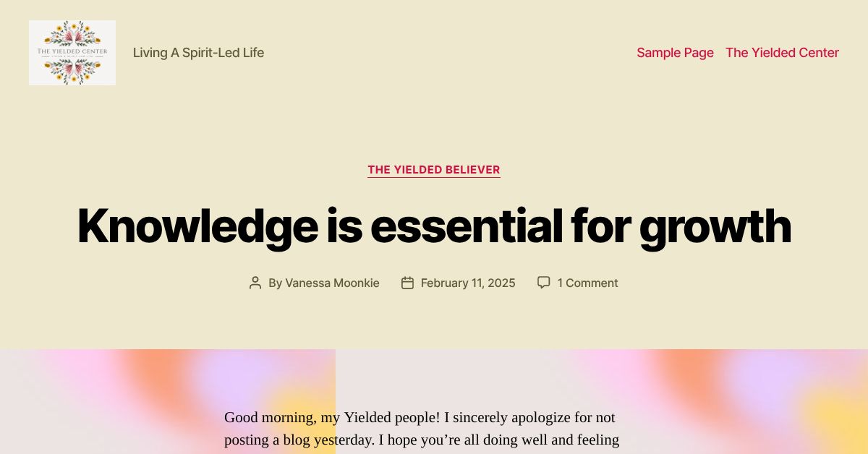Viewport: 868px width, 454px height.
Task: Click the headline 'Knowledge is essential for growth'
Action: pyautogui.click(x=434, y=226)
